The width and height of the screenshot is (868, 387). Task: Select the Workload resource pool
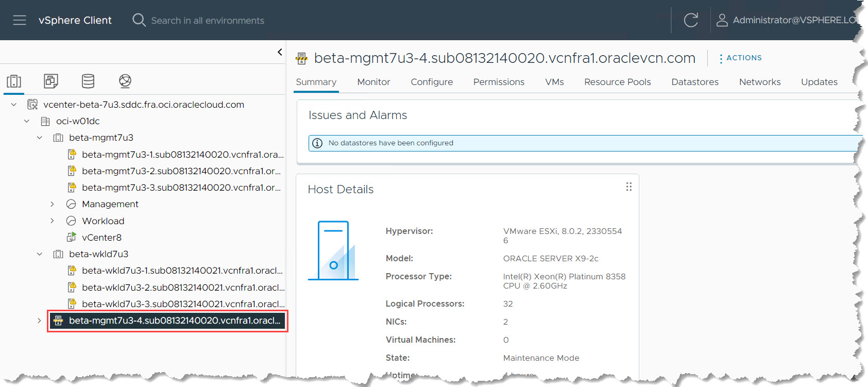[103, 221]
